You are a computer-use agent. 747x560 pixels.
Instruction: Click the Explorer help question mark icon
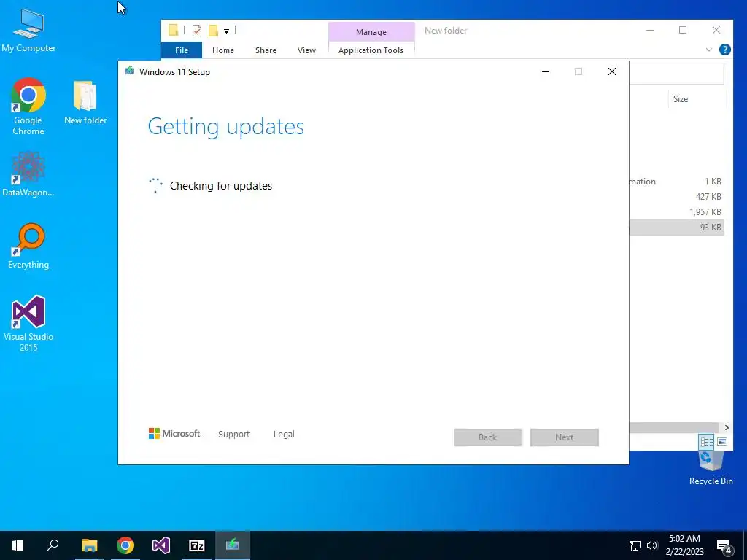pyautogui.click(x=724, y=50)
